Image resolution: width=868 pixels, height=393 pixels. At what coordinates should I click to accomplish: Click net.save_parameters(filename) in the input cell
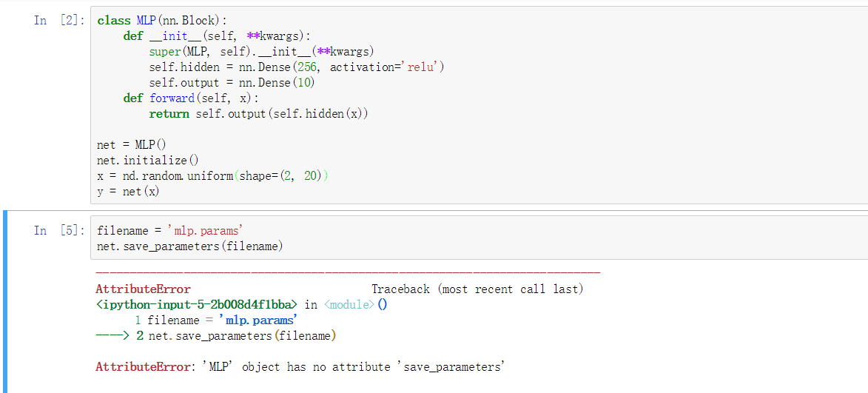190,246
